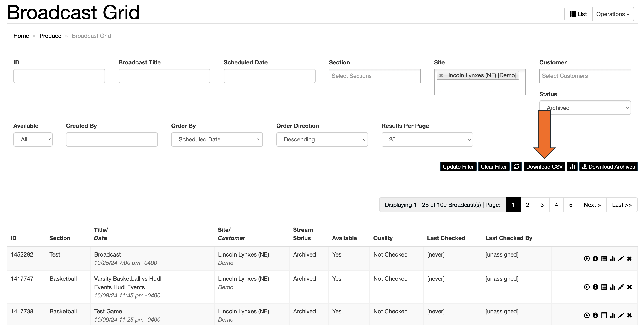Viewport: 644px width, 325px height.
Task: Edit broadcast 1417747 with pencil icon
Action: (621, 287)
